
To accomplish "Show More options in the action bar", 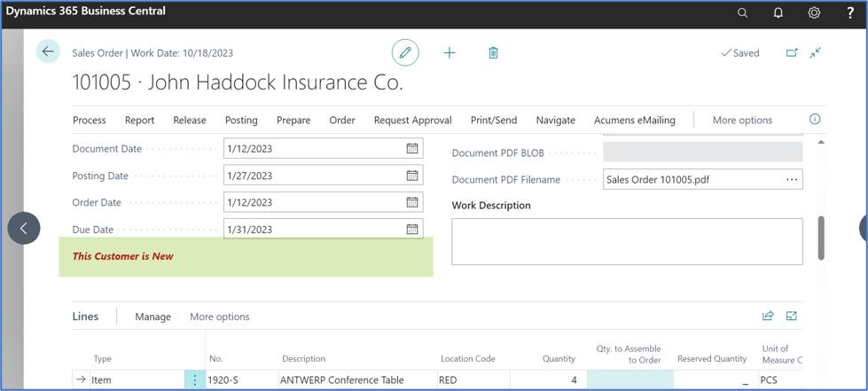I will pos(742,121).
